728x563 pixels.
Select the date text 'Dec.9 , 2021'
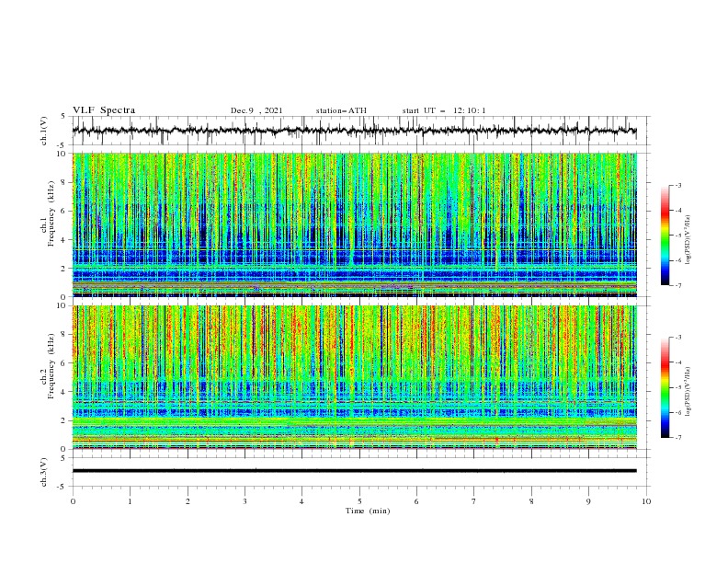[x=256, y=110]
